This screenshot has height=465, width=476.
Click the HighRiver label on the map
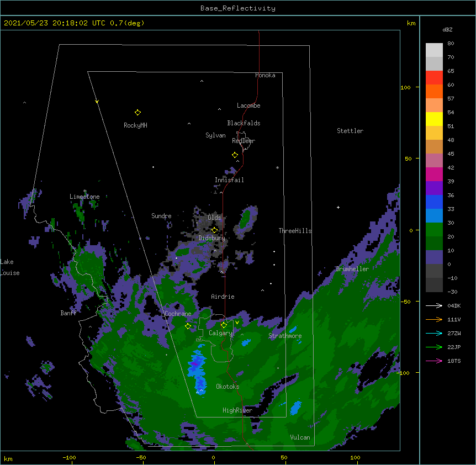pyautogui.click(x=237, y=410)
